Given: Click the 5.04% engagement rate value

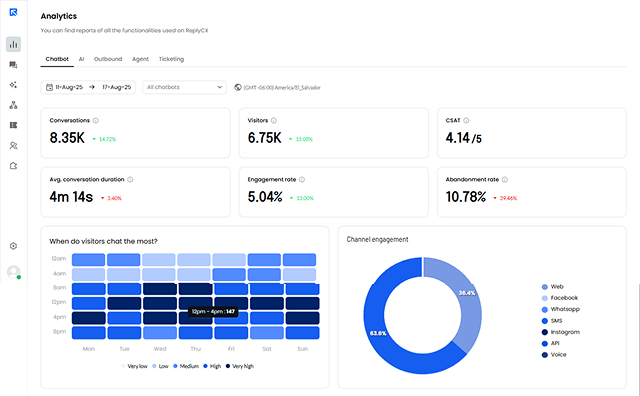Looking at the screenshot, I should pos(265,197).
